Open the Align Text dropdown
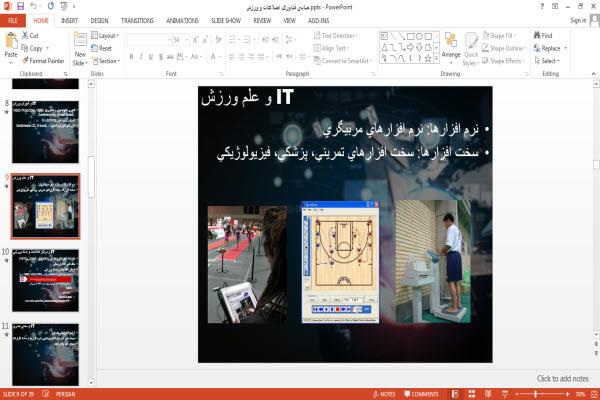This screenshot has width=600, height=400. point(331,48)
